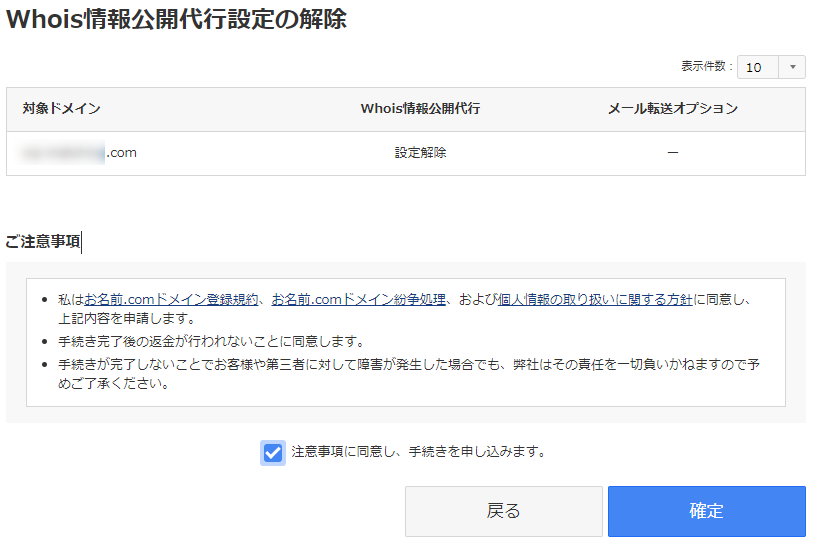Click the 戻る back button
This screenshot has width=821, height=552.
504,511
